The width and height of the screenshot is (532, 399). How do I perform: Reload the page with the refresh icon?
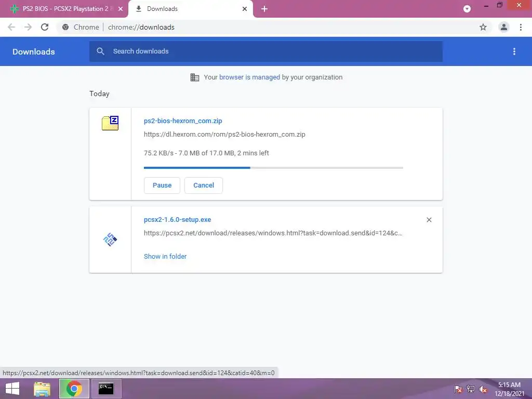45,27
